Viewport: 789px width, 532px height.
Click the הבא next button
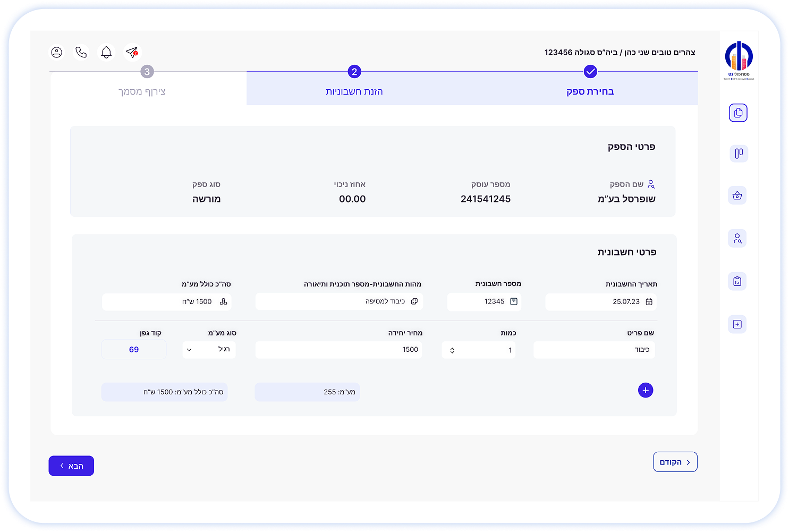[x=71, y=466]
